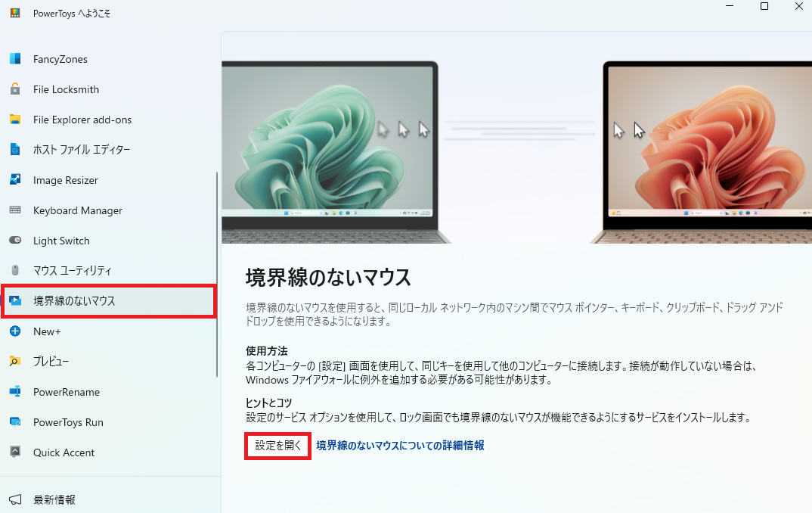Image resolution: width=812 pixels, height=513 pixels.
Task: Choose the Keyboard Manager keyboard icon
Action: tap(15, 210)
